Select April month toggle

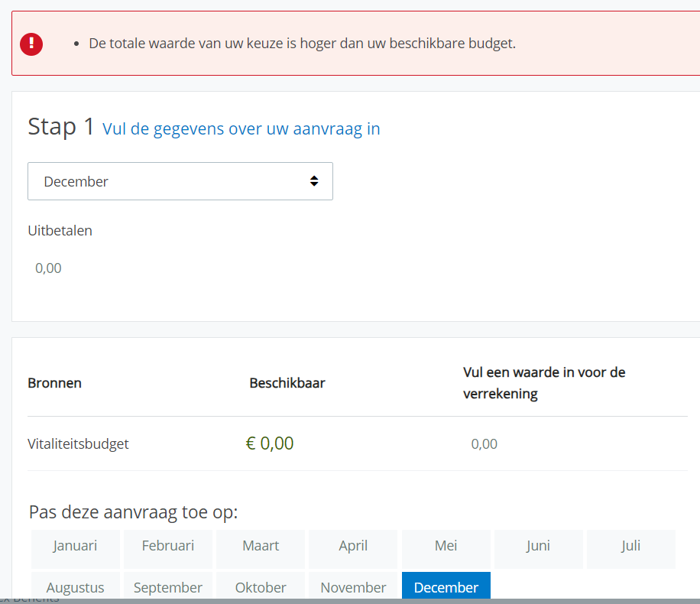(x=353, y=546)
